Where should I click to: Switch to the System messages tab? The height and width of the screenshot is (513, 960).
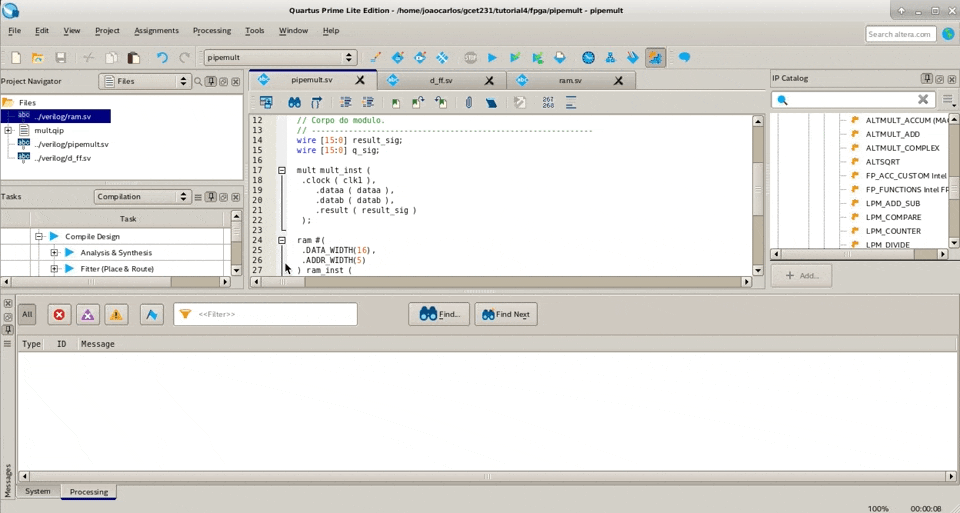38,492
